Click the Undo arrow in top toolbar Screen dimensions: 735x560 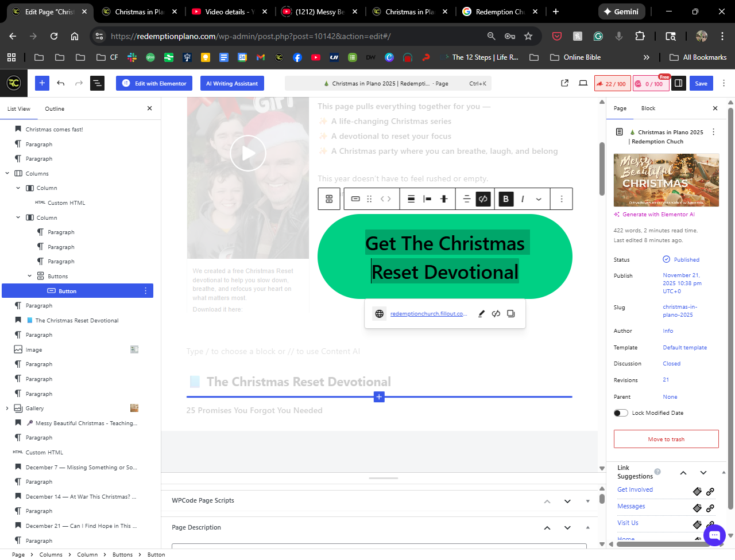coord(60,83)
